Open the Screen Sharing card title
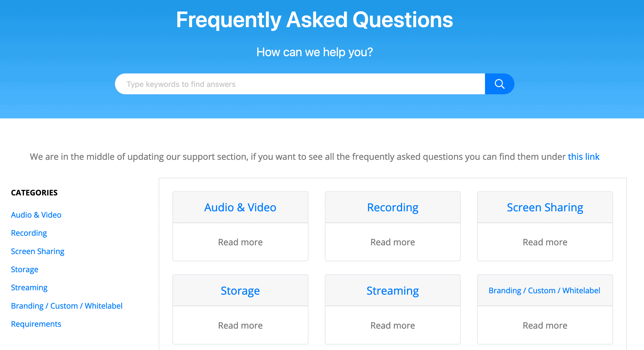 (545, 207)
